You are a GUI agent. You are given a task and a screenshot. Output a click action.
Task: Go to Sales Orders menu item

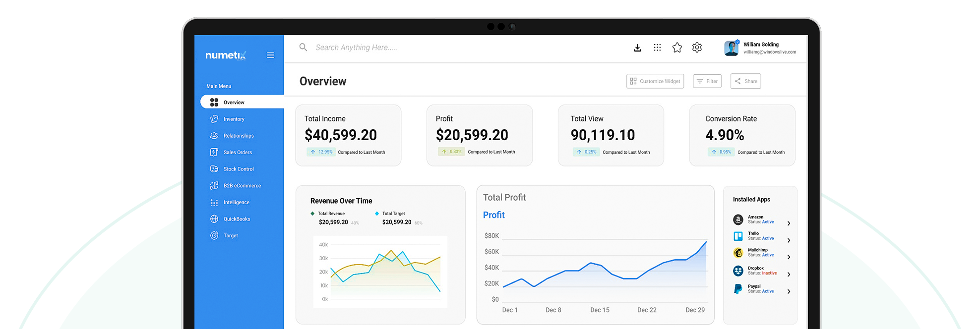237,153
